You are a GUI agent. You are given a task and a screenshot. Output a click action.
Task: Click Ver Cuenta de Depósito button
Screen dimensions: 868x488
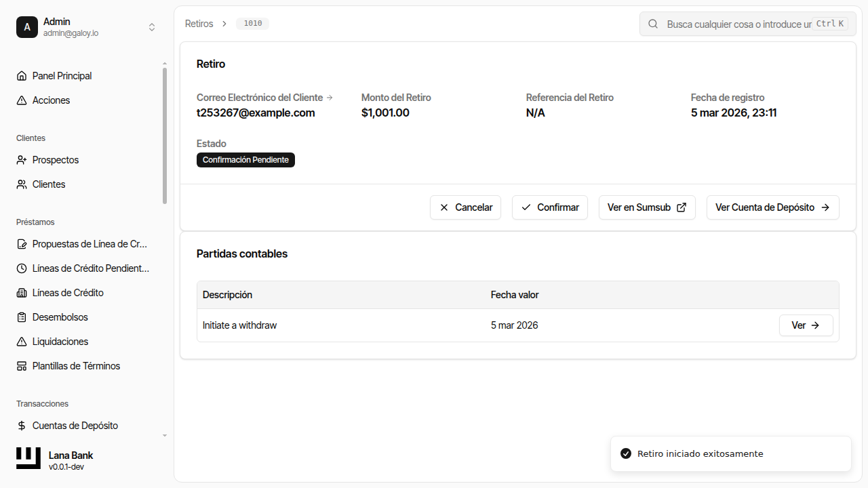(772, 207)
